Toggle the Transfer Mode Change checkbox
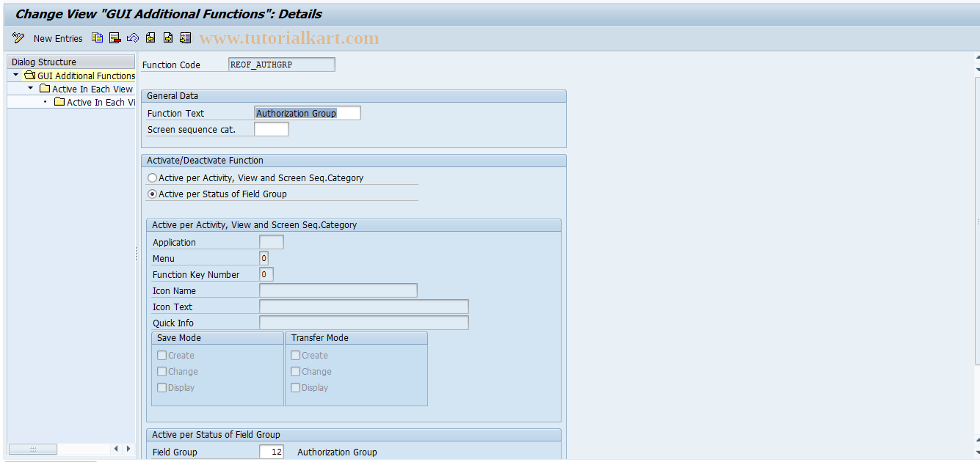 pos(295,371)
